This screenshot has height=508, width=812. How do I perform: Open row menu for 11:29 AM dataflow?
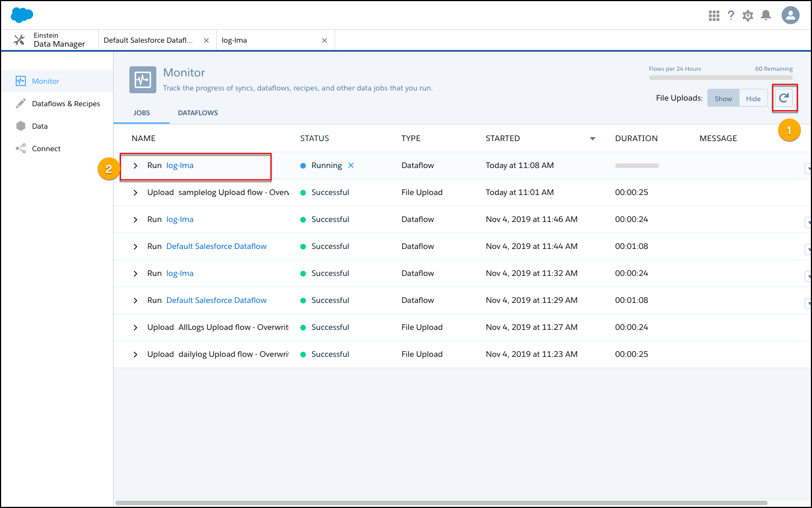pos(808,303)
